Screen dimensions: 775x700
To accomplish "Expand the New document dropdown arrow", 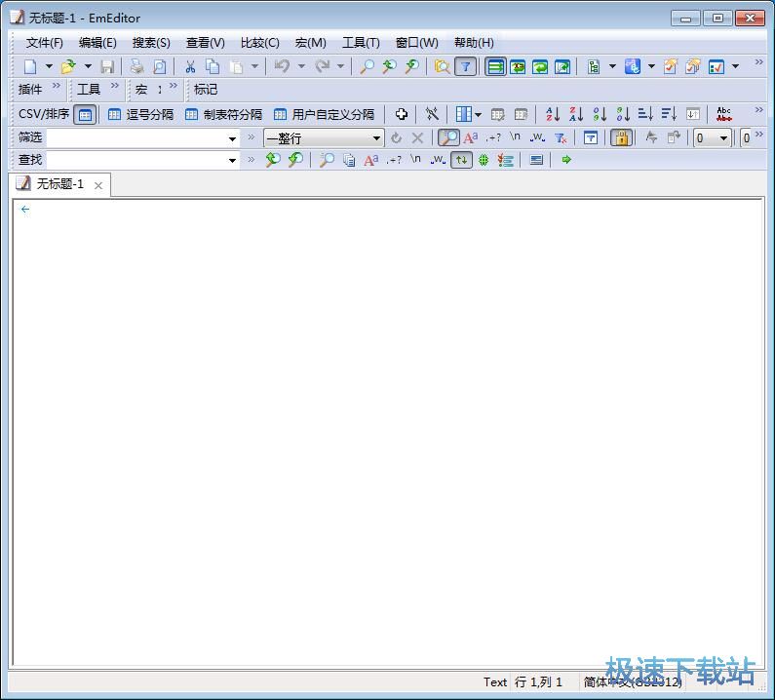I will point(49,66).
